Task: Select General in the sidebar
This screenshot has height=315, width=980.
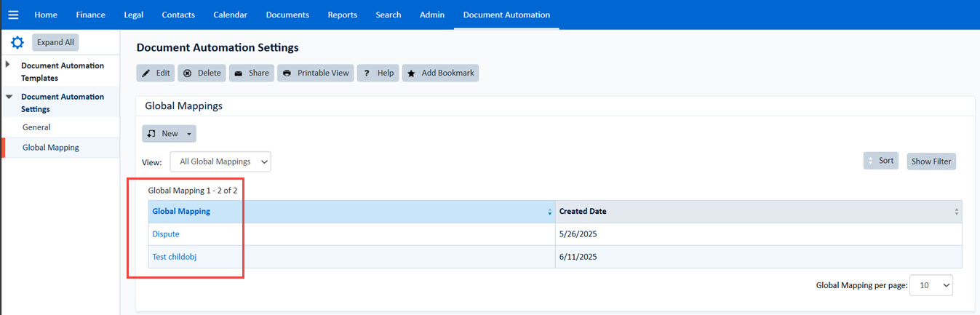Action: point(36,127)
